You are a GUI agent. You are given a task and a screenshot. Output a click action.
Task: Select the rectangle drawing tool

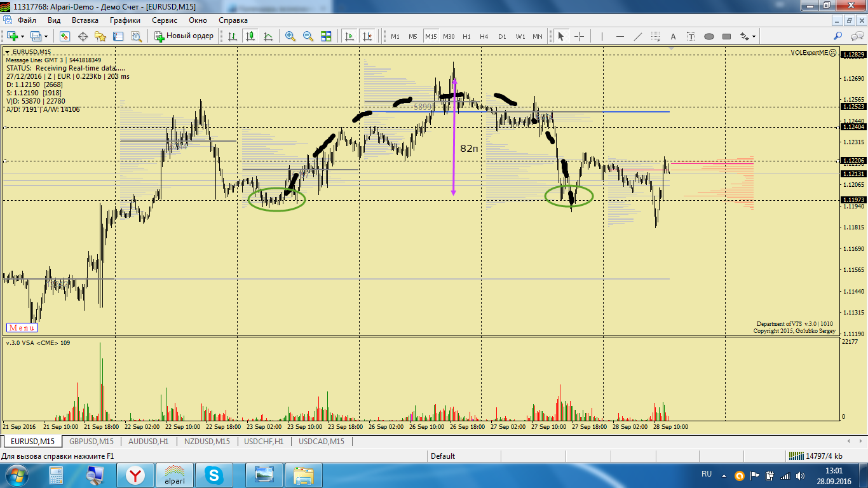coord(727,36)
